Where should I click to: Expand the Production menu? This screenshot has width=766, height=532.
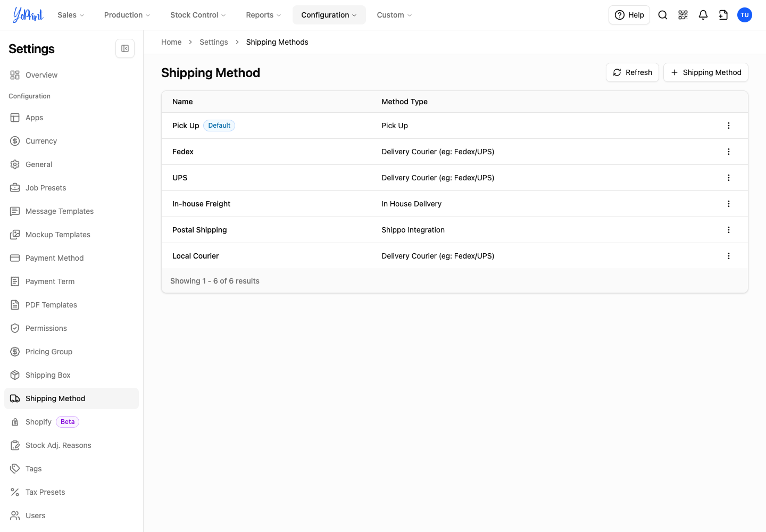click(x=127, y=15)
